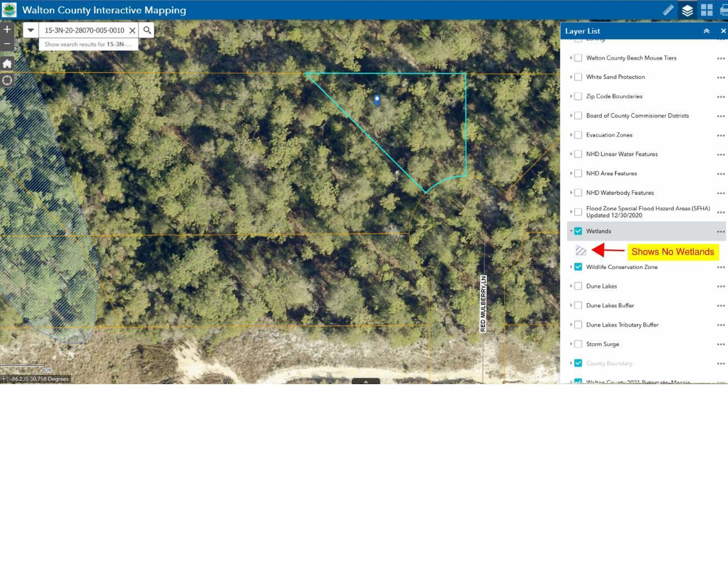The image size is (728, 563).
Task: Open the Dune Lakes layer options menu
Action: 721,286
